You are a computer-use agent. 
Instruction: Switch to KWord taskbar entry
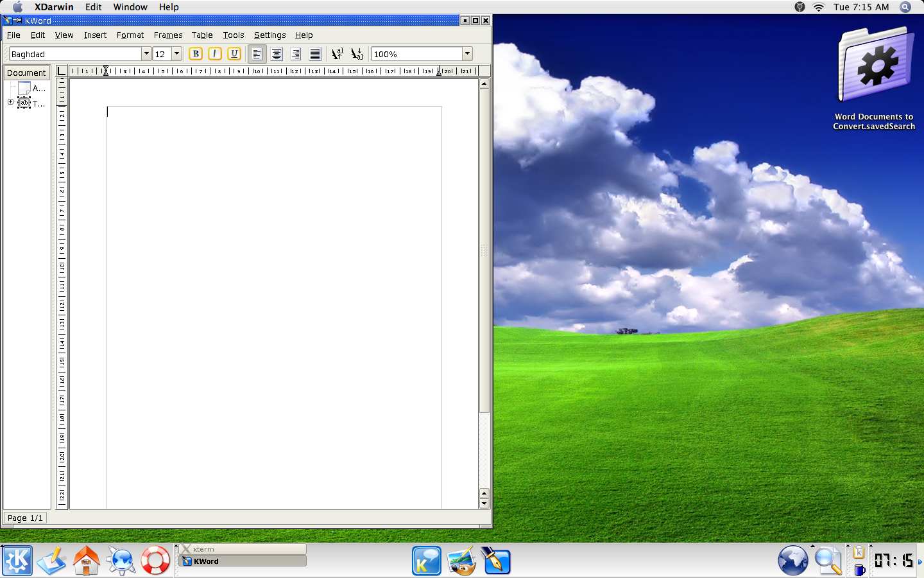click(x=243, y=561)
